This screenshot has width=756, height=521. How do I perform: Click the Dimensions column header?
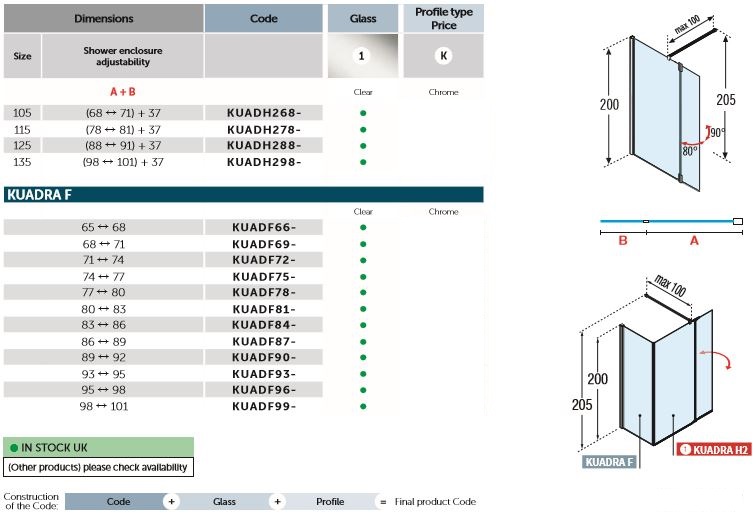[104, 18]
